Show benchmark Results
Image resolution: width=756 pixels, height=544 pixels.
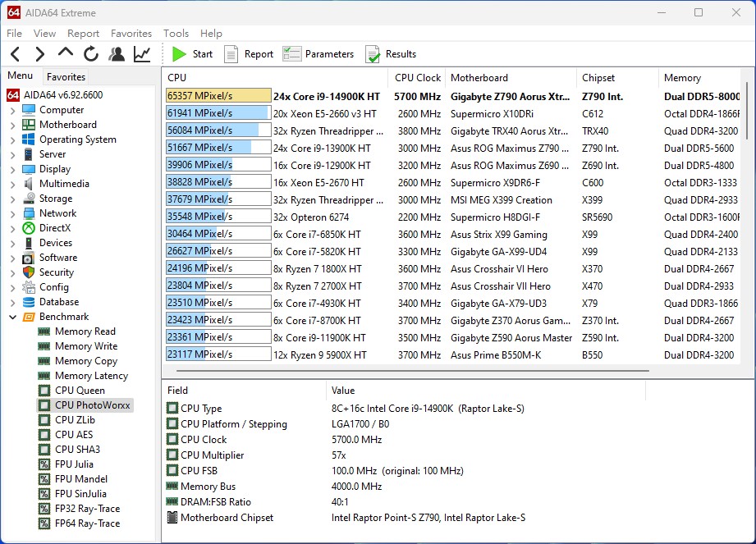391,54
